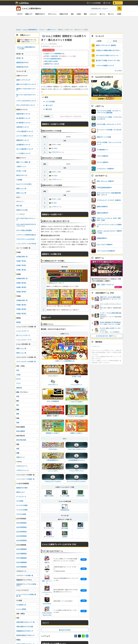The width and height of the screenshot is (138, 644).
Task: Share via Hatena Bookmark B! icon
Action: point(87,636)
